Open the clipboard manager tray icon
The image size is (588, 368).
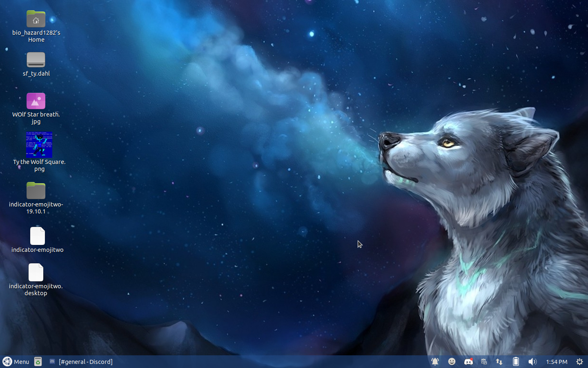pyautogui.click(x=484, y=361)
